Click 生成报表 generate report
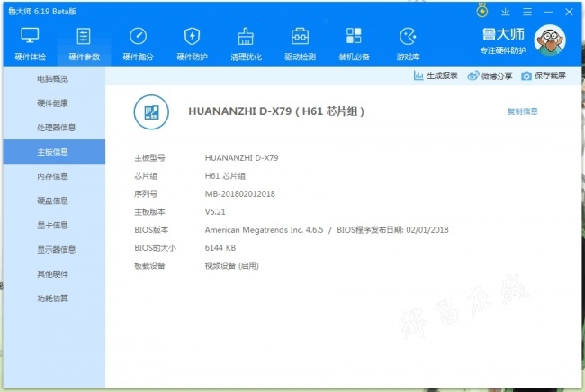 pyautogui.click(x=436, y=76)
